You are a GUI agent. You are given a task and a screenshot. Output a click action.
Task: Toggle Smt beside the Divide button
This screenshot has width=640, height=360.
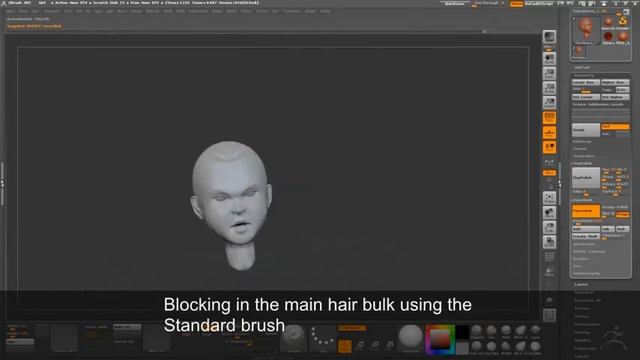(x=615, y=127)
